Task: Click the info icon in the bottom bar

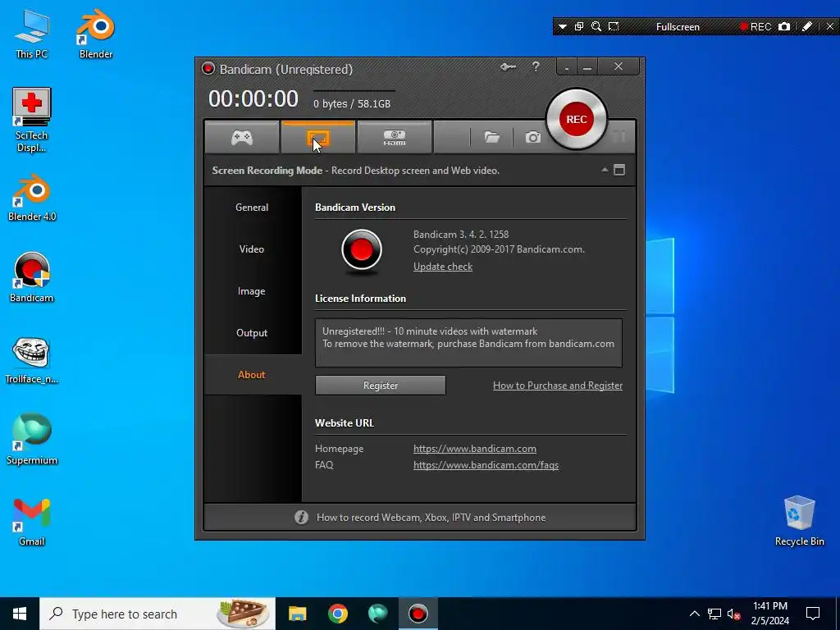Action: pos(301,517)
